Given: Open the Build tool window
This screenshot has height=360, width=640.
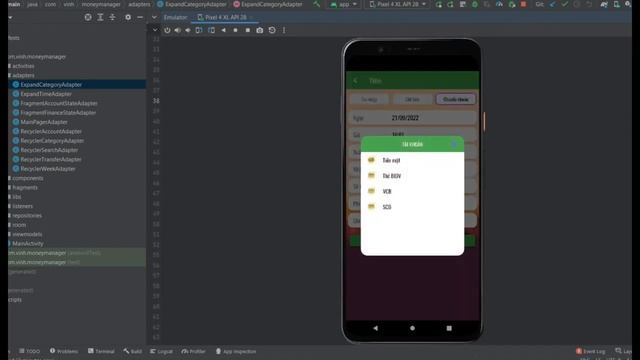Looking at the screenshot, I should [133, 351].
